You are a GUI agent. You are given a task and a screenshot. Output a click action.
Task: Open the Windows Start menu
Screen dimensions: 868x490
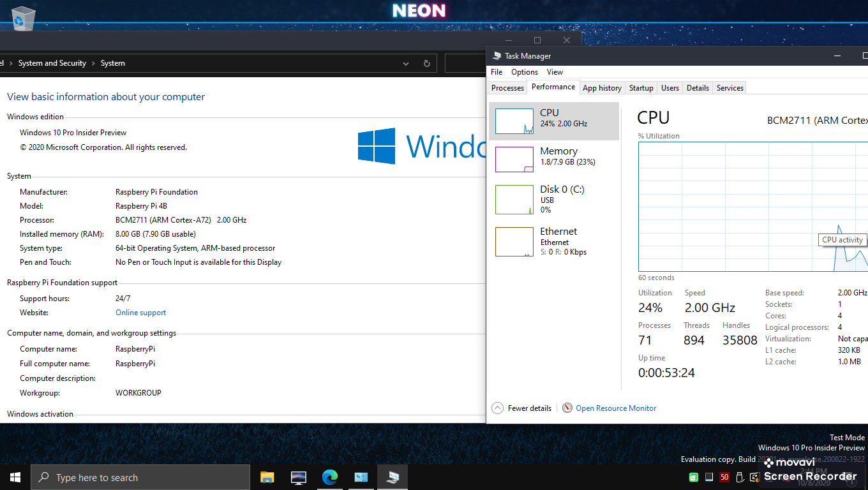click(x=15, y=477)
